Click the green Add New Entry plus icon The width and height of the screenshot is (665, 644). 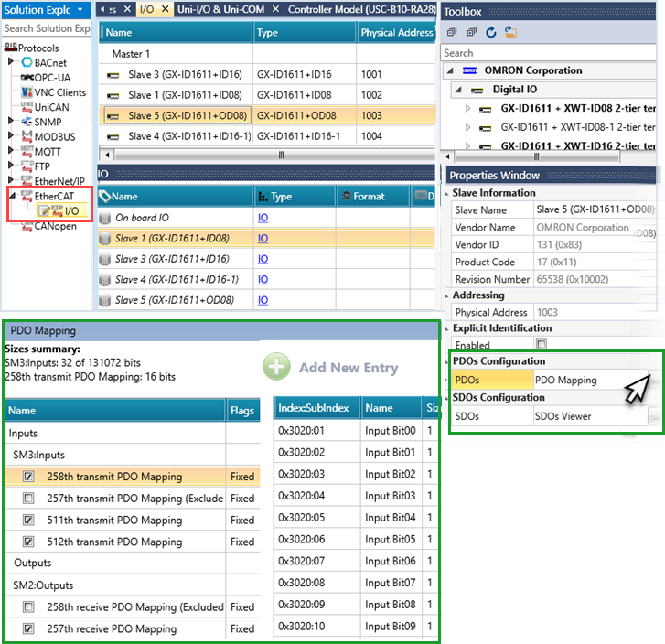coord(276,367)
